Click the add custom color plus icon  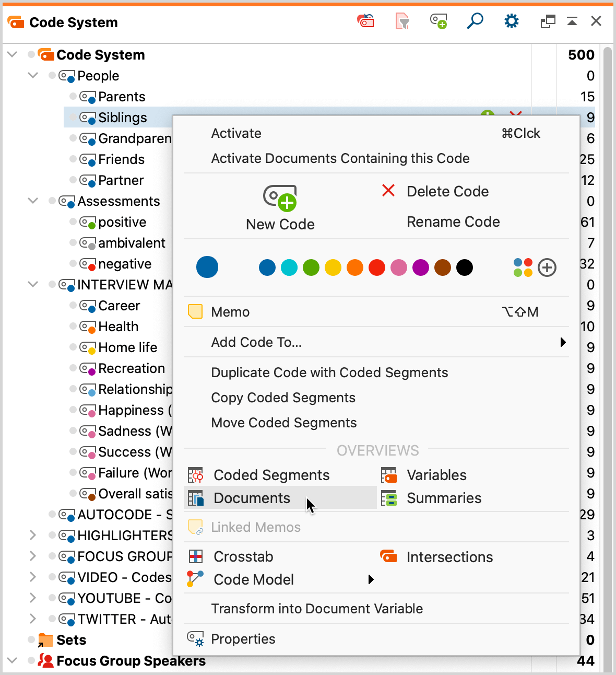point(547,267)
